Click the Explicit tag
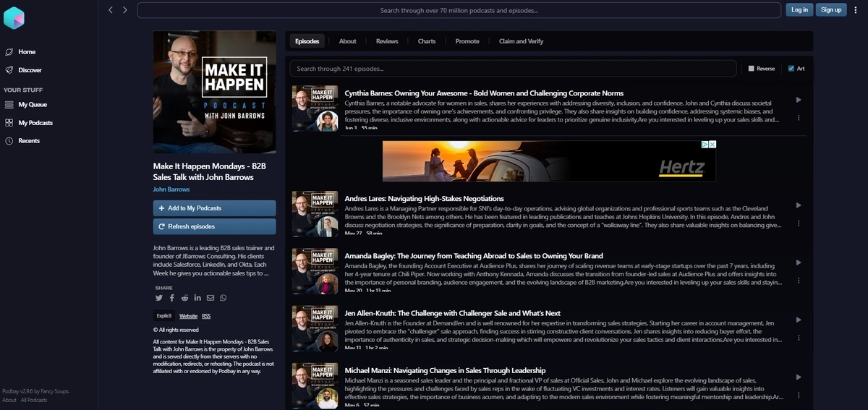868x410 pixels. coord(164,316)
